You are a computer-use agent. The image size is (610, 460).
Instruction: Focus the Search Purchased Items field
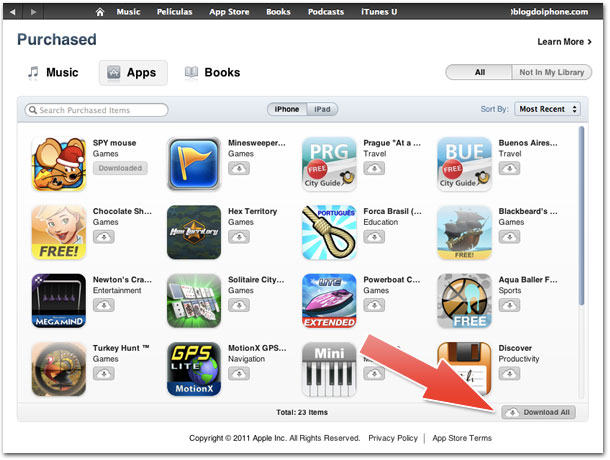click(96, 110)
